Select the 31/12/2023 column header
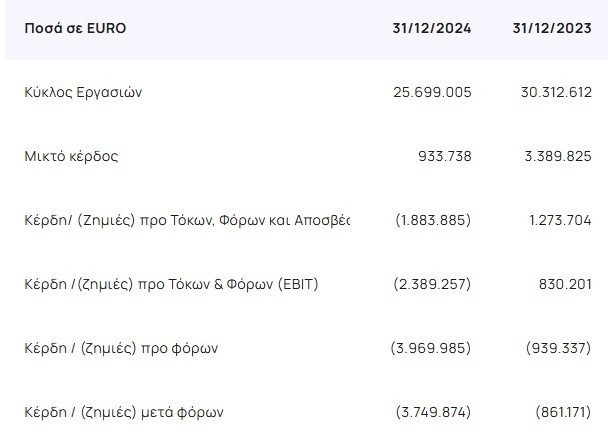This screenshot has width=608, height=442. (552, 28)
